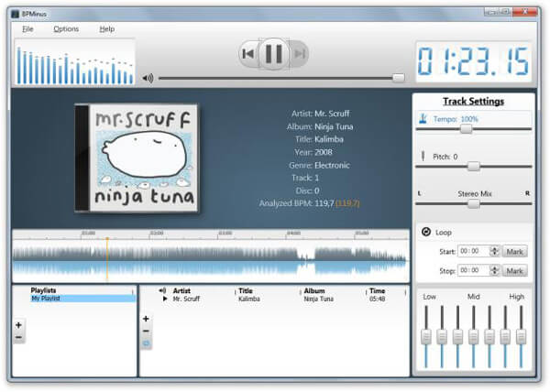Skip to the next track
550x392 pixels.
[299, 54]
